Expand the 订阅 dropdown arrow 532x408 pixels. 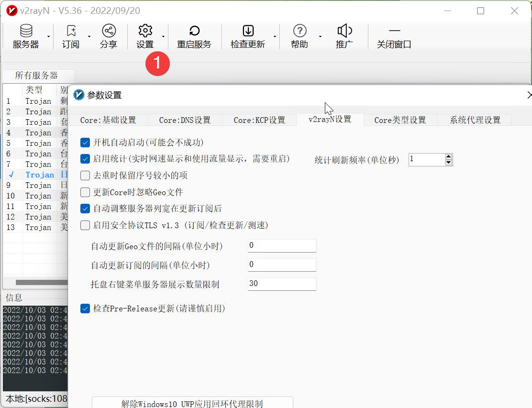(89, 37)
